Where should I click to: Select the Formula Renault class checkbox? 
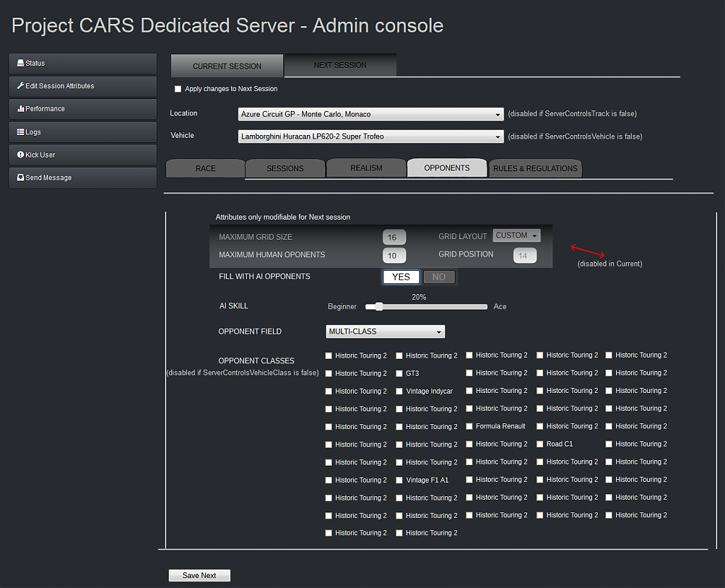tap(470, 426)
